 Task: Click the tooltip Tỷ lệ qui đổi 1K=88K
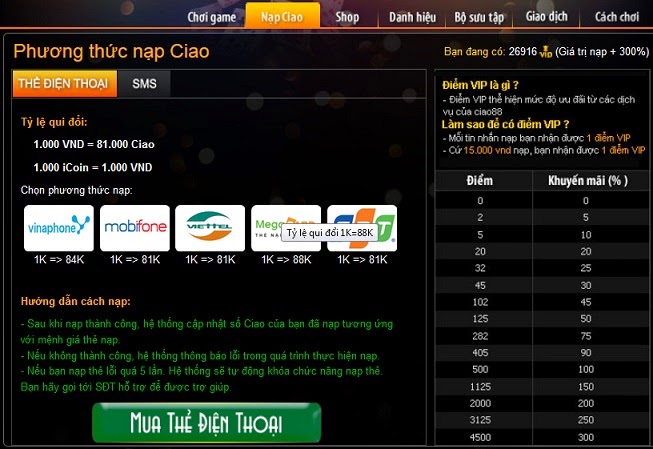(329, 233)
